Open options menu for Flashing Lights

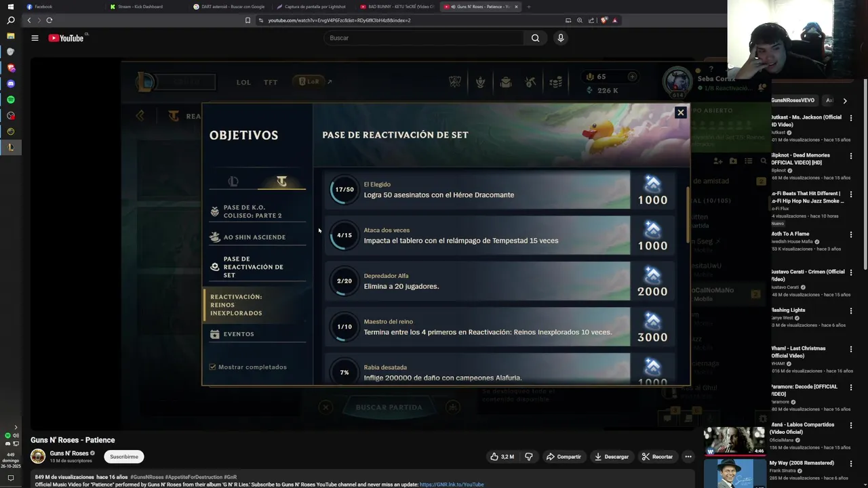(852, 311)
